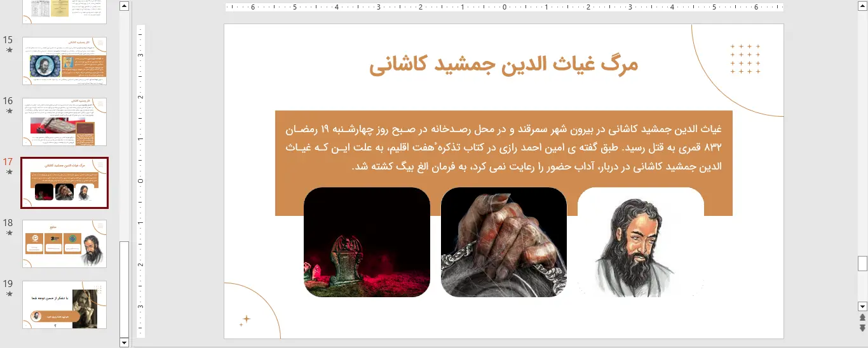Click the animation star beside slide 18
This screenshot has width=868, height=348.
click(9, 232)
